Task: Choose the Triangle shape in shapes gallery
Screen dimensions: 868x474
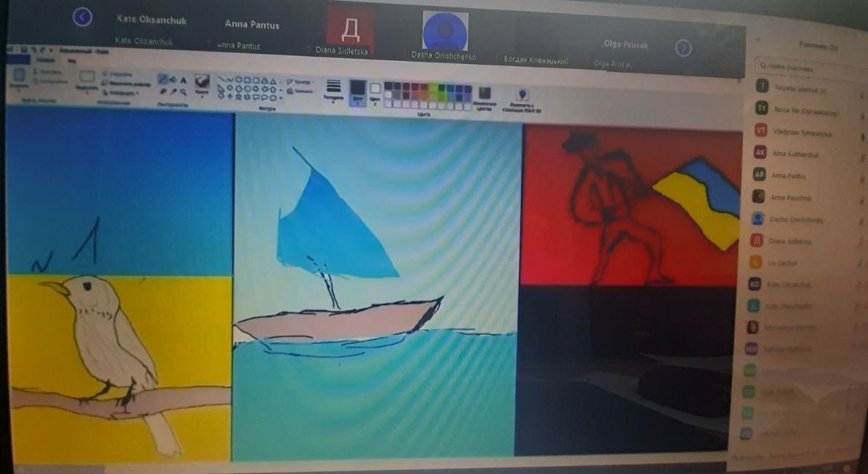Action: coord(274,82)
